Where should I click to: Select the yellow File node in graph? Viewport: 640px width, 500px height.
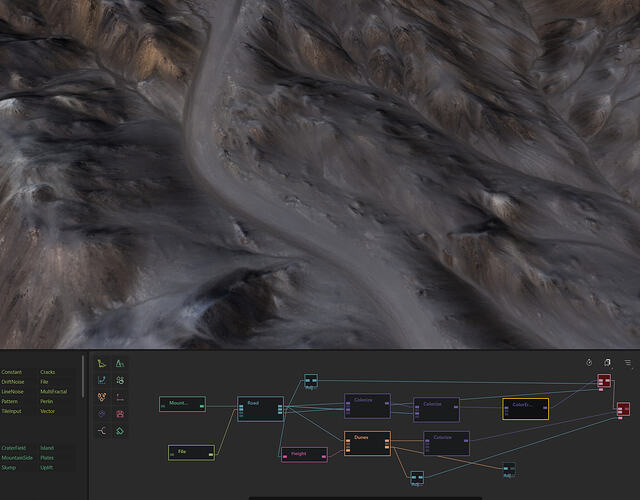point(191,453)
